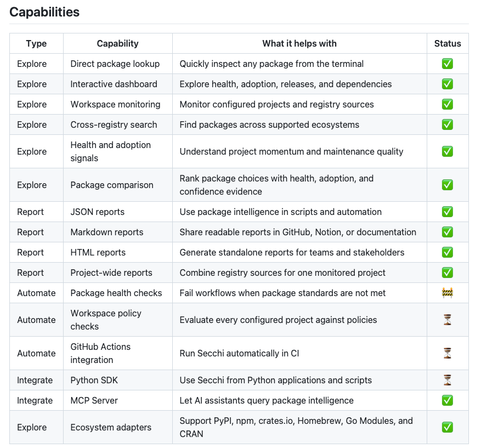Click the Workspace monitoring capability text
The height and width of the screenshot is (448, 481).
click(x=115, y=104)
